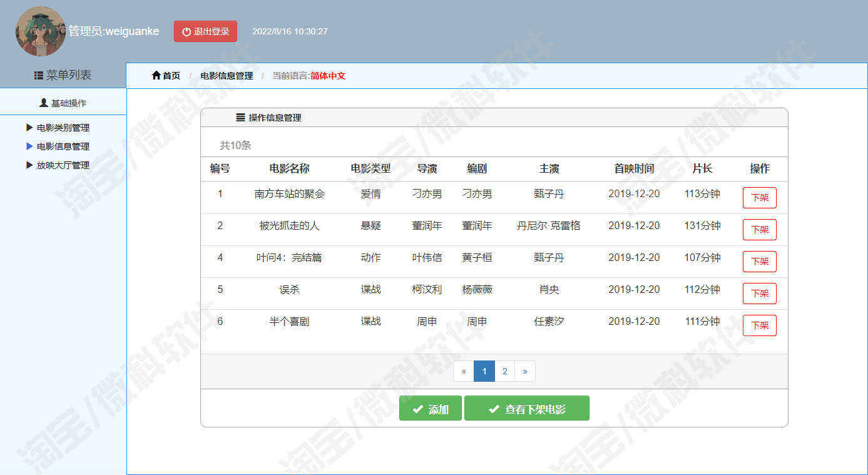Image resolution: width=868 pixels, height=475 pixels.
Task: Click 下架 for 被光抓走的人
Action: point(760,230)
